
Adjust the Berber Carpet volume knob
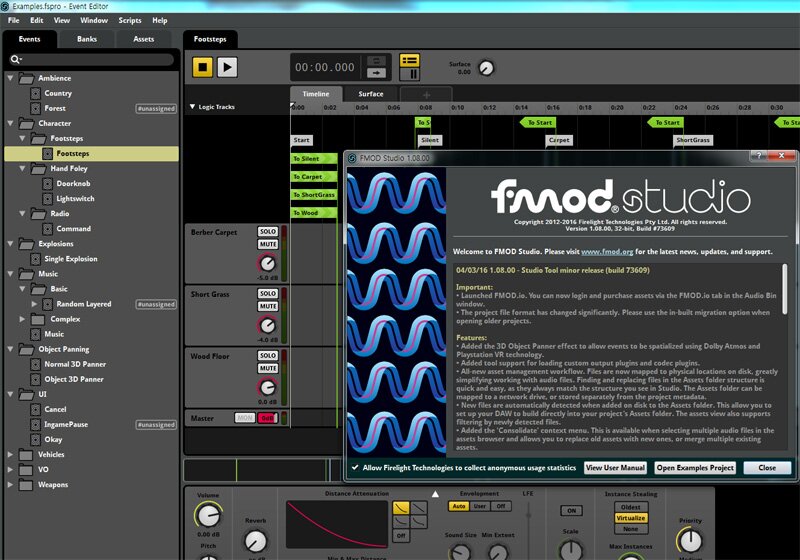267,263
